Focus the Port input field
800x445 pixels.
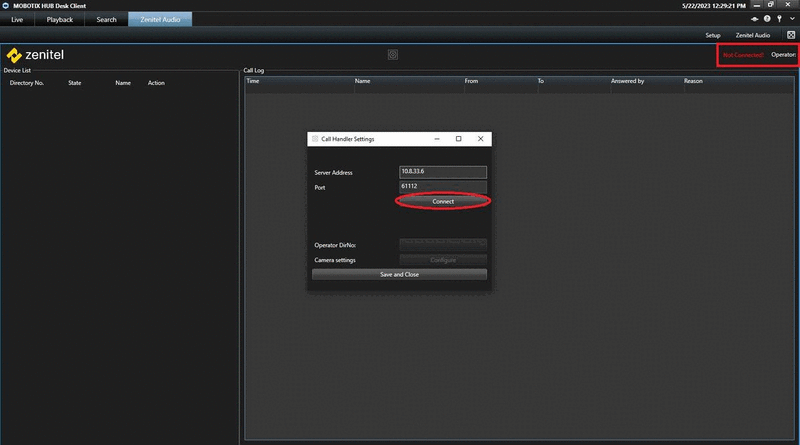pyautogui.click(x=442, y=186)
